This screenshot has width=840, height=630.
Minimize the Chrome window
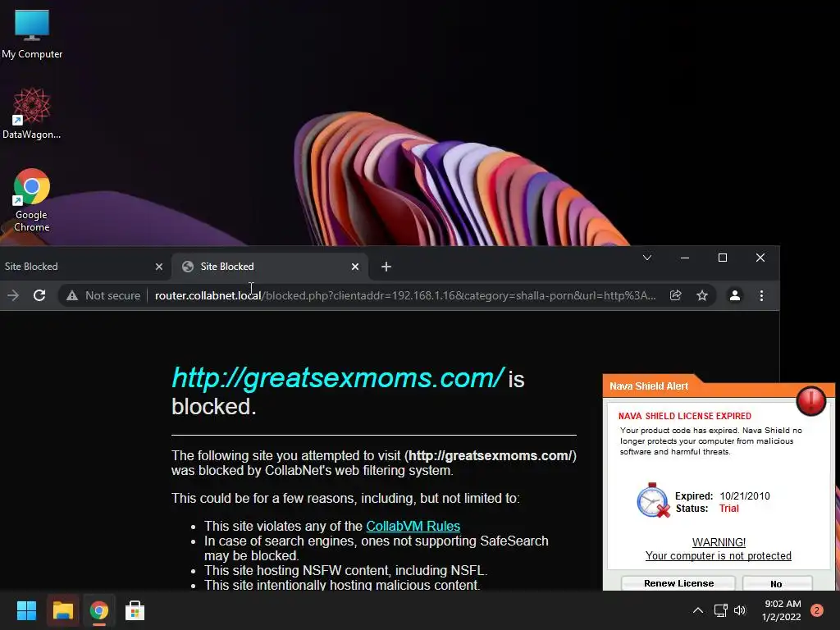[x=685, y=258]
